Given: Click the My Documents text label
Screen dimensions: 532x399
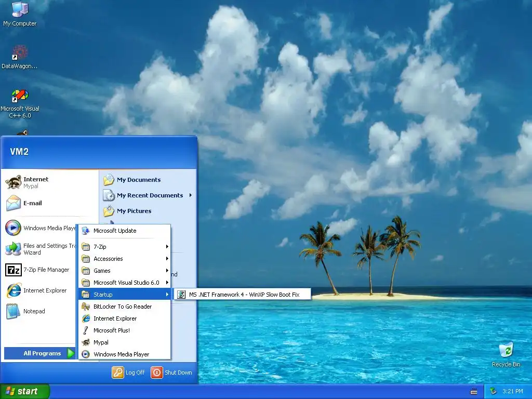Looking at the screenshot, I should pos(139,179).
